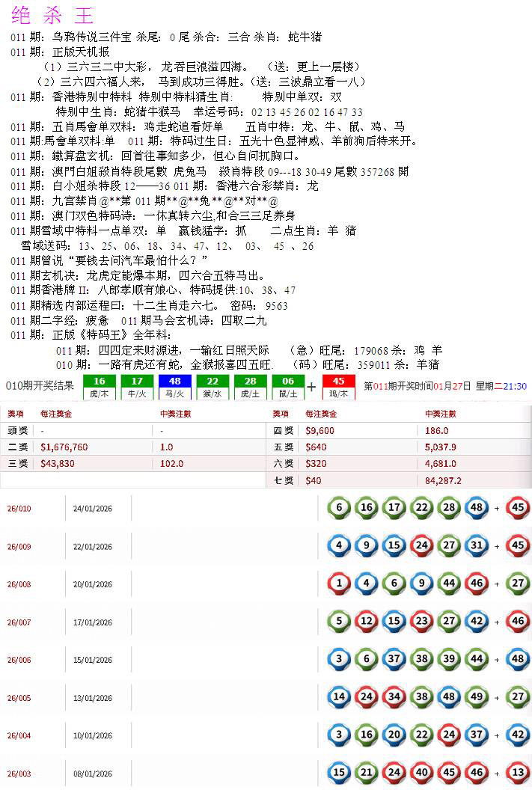Click the blue 48 马/火 result box

[175, 387]
